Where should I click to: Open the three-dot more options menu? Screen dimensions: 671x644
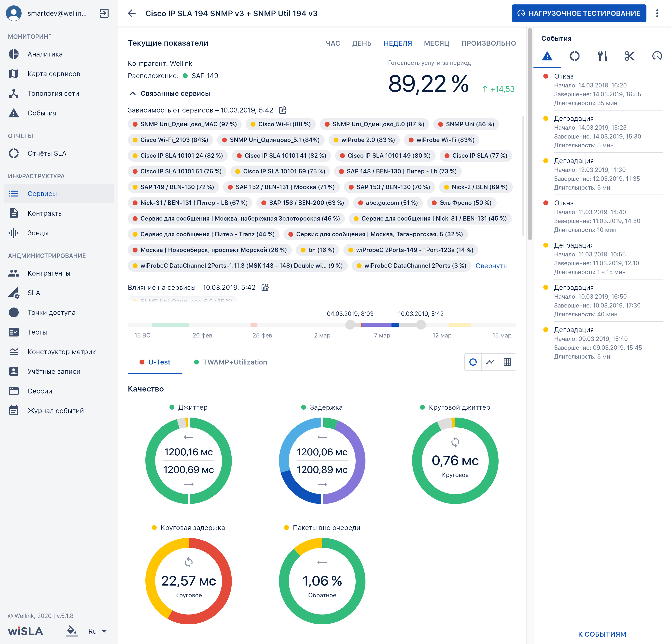pos(657,13)
